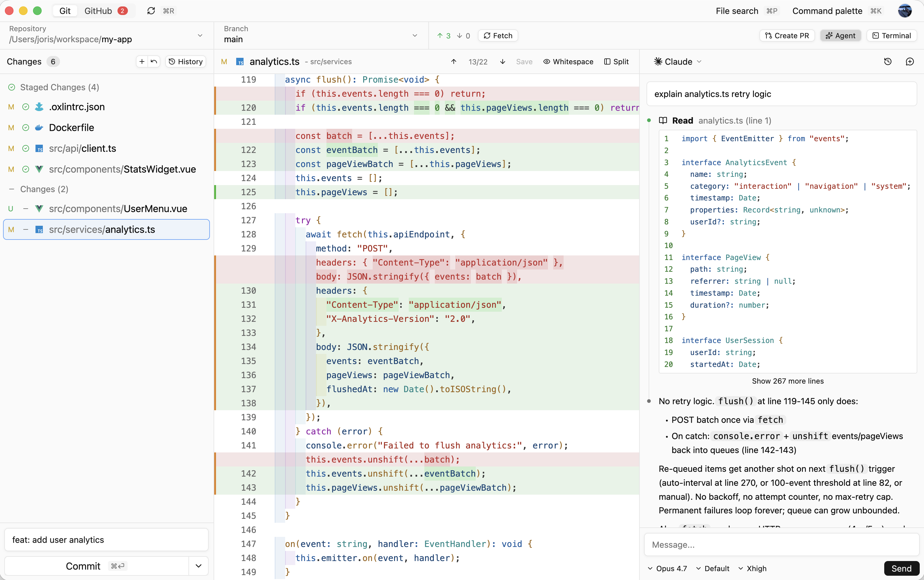Click the .oxlintrc.json file icon
924x580 pixels.
[39, 107]
